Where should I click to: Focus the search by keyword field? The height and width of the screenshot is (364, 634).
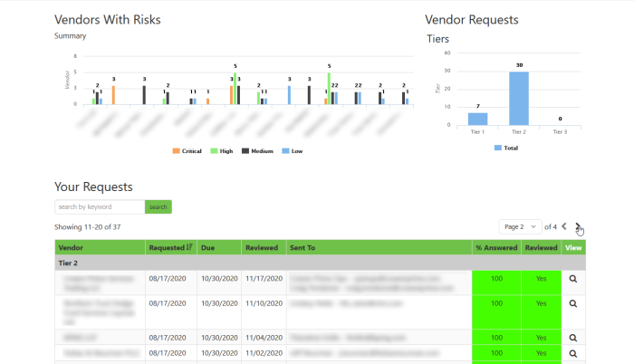100,206
